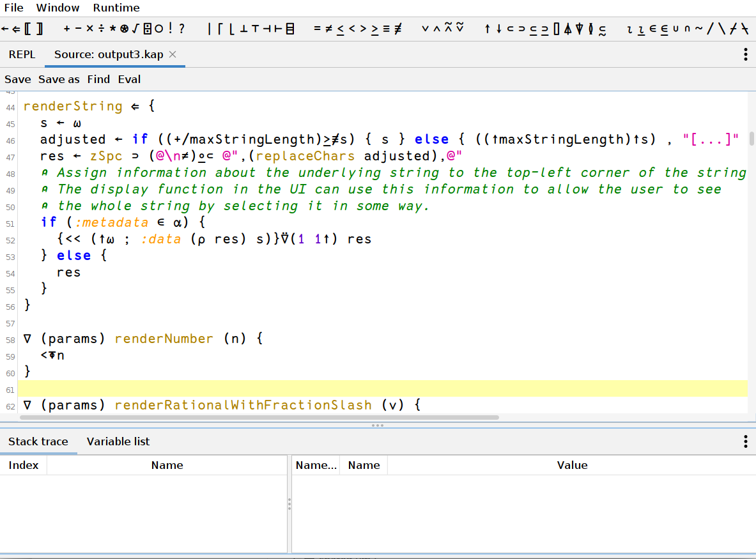Open the Variable list tab
Image resolution: width=756 pixels, height=559 pixels.
[x=118, y=441]
